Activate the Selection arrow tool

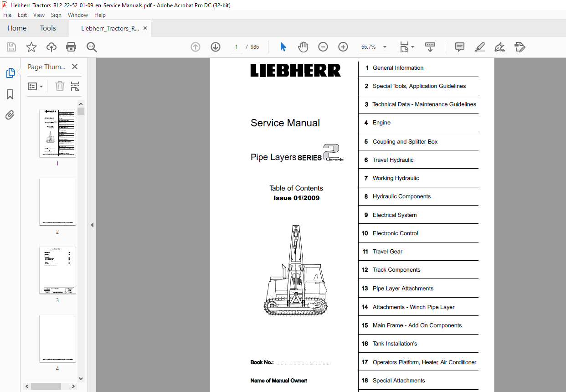283,47
